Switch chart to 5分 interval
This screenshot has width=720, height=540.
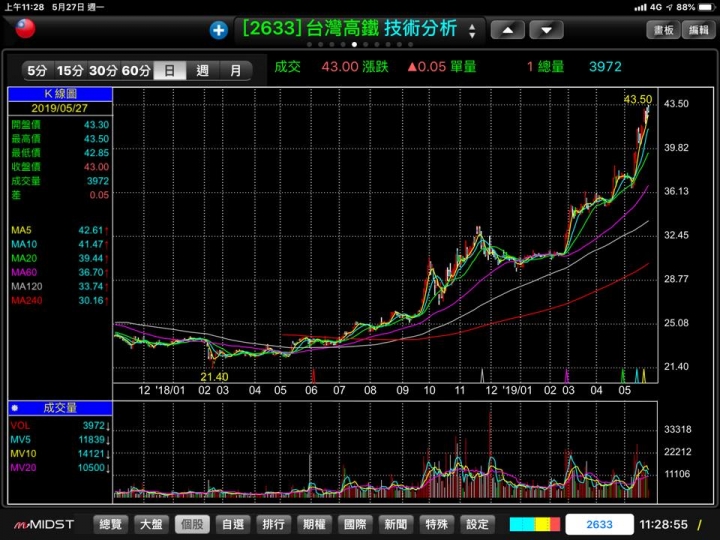38,71
